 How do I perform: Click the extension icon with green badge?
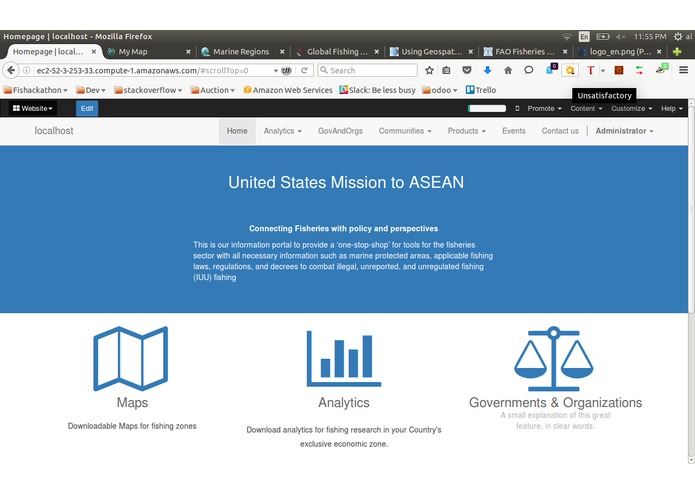click(x=661, y=69)
